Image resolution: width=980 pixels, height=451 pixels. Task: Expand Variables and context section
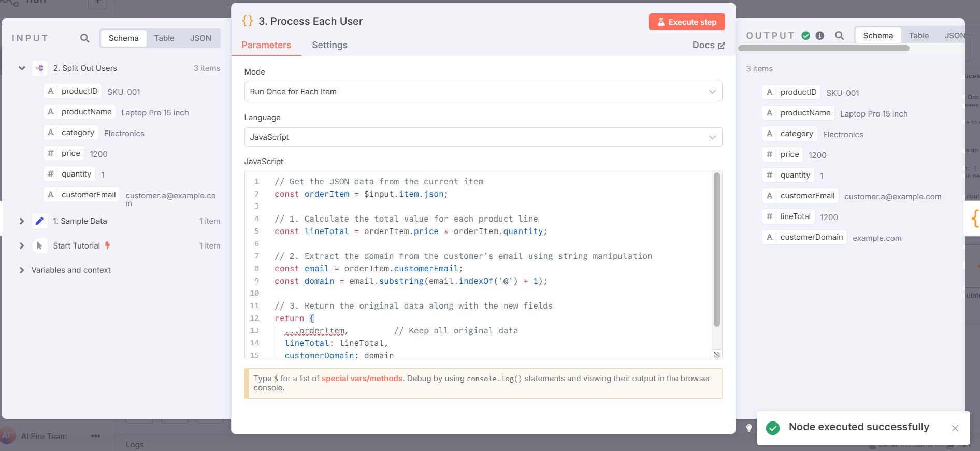point(22,270)
